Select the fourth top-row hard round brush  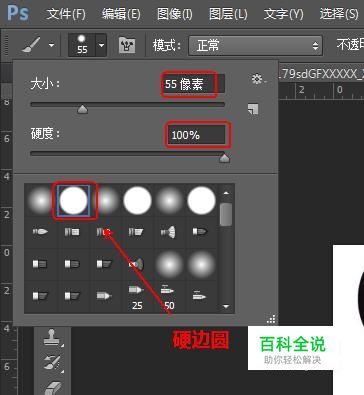pos(137,201)
